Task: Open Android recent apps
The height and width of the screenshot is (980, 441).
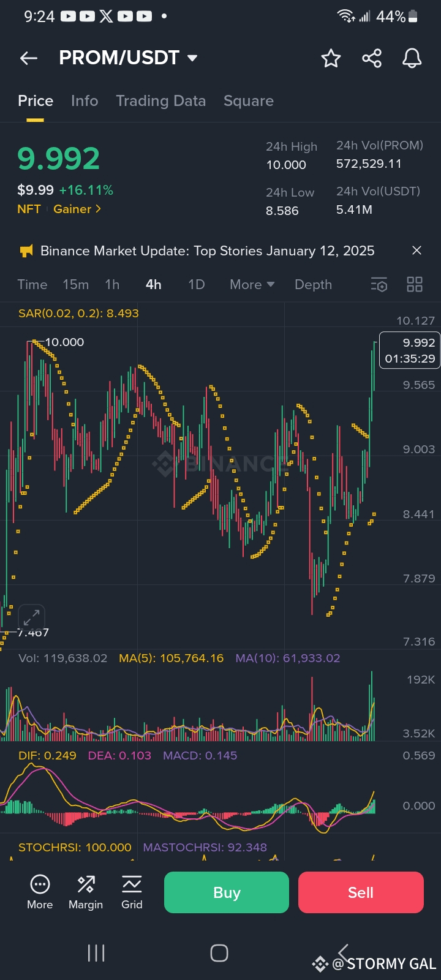Action: point(96,953)
